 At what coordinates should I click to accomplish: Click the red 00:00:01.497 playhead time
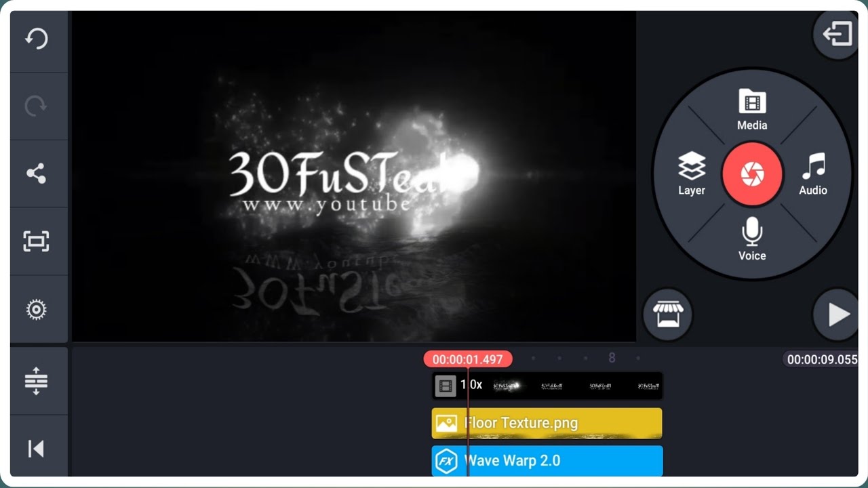click(468, 359)
